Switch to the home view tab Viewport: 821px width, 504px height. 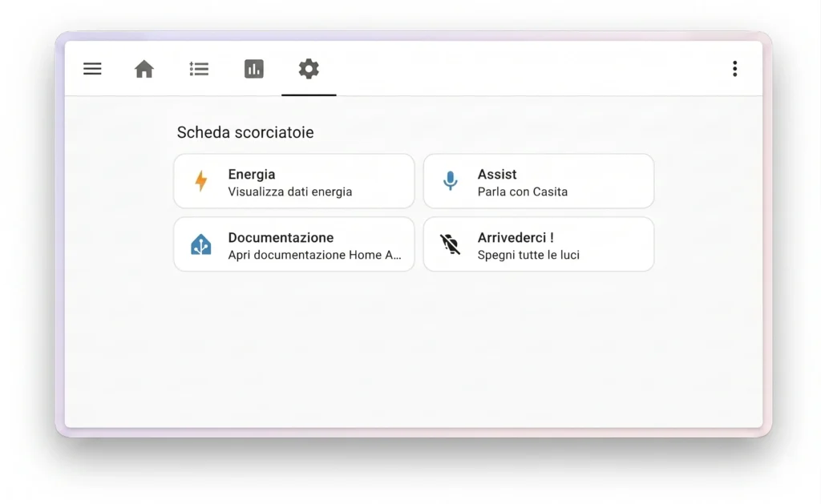tap(144, 69)
